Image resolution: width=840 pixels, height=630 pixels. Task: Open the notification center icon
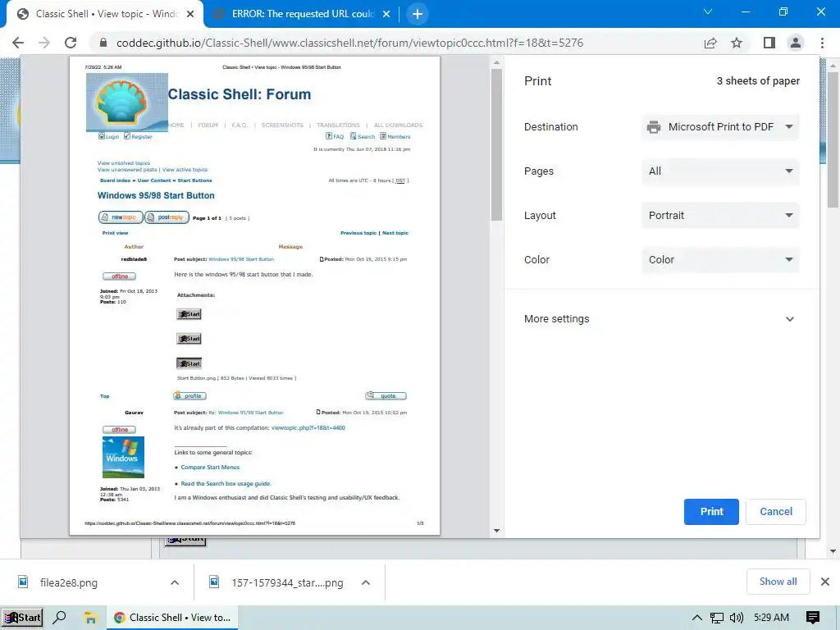[x=813, y=618]
